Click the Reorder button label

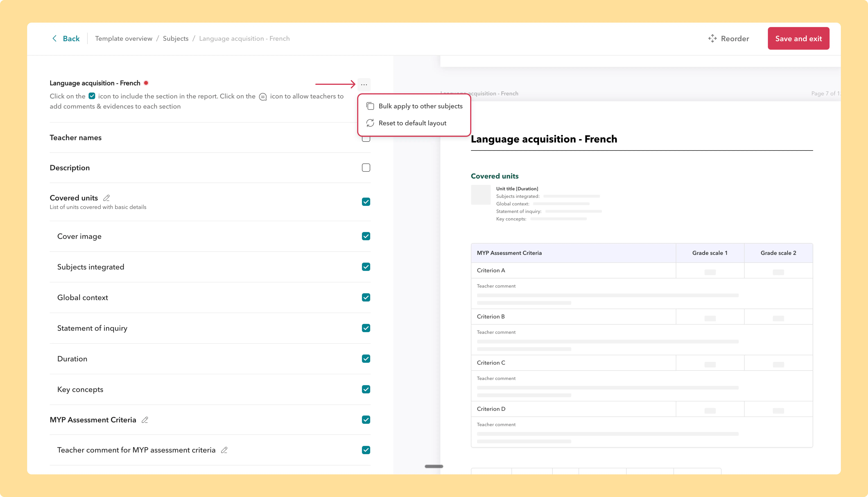[x=735, y=39]
